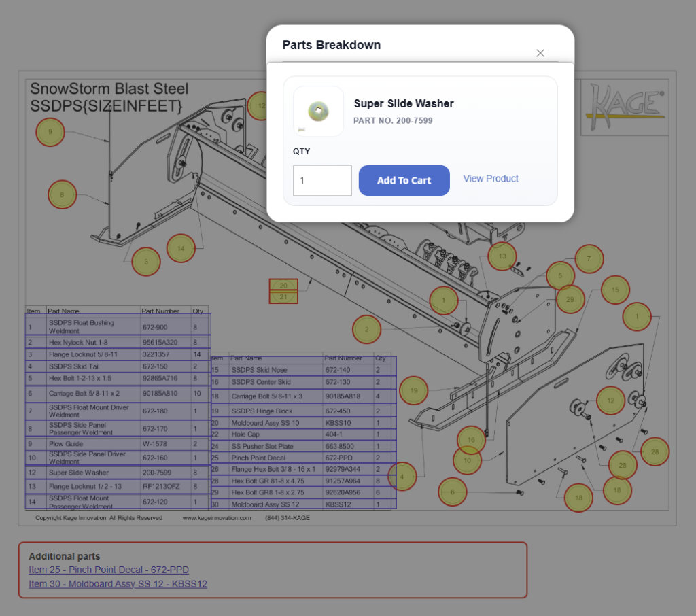Screen dimensions: 696x616
Task: Click the SS Pusher Slot Plate row
Action: pyautogui.click(x=303, y=446)
